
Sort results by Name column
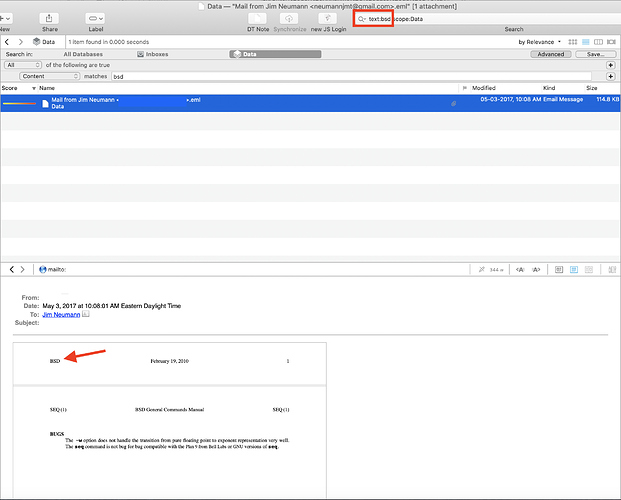point(47,88)
